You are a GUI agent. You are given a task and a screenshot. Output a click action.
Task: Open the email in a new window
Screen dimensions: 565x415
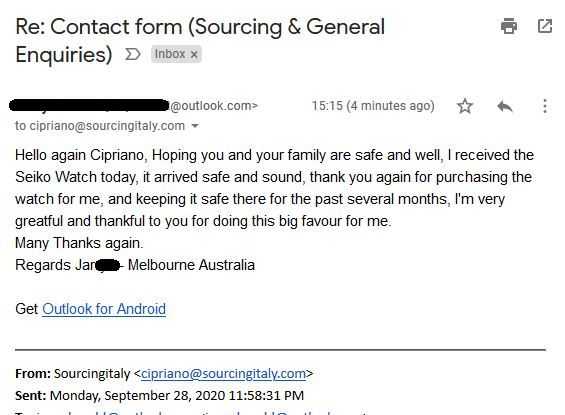pyautogui.click(x=545, y=26)
